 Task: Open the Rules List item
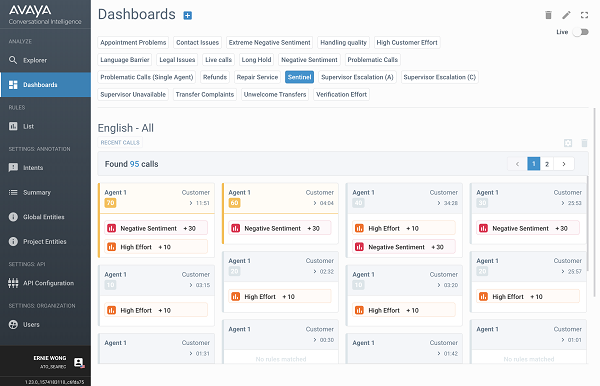(x=46, y=126)
